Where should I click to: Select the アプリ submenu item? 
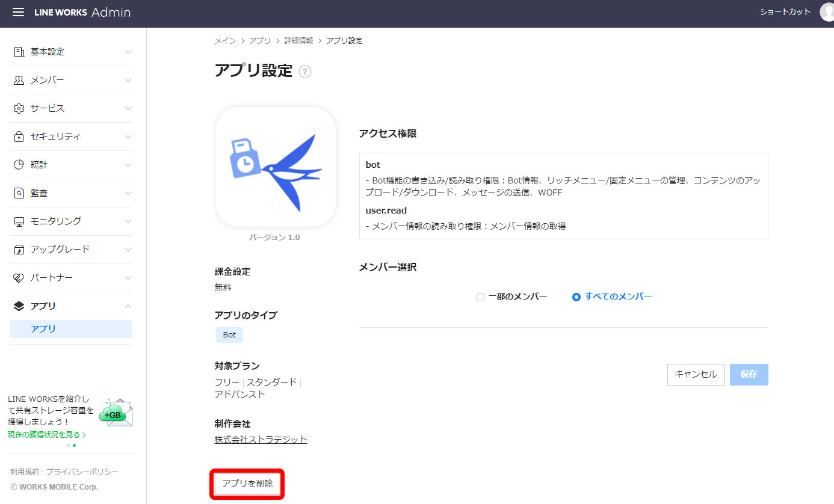[71, 329]
